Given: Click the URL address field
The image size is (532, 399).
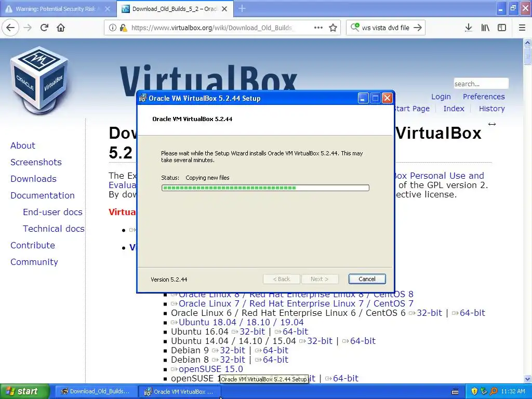Looking at the screenshot, I should coord(212,28).
